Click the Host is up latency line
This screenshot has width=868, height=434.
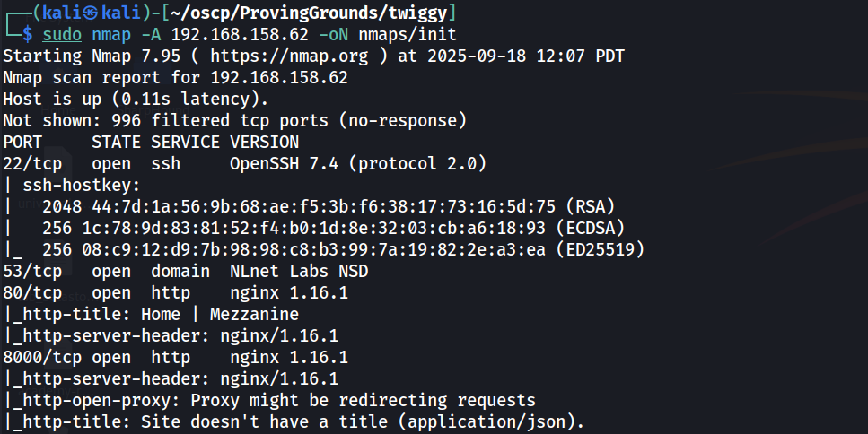pos(136,99)
